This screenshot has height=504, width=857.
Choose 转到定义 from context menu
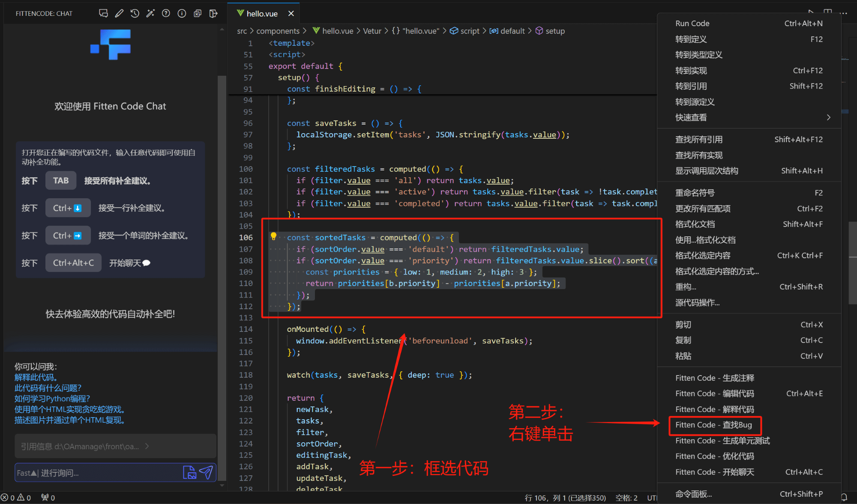coord(749,39)
